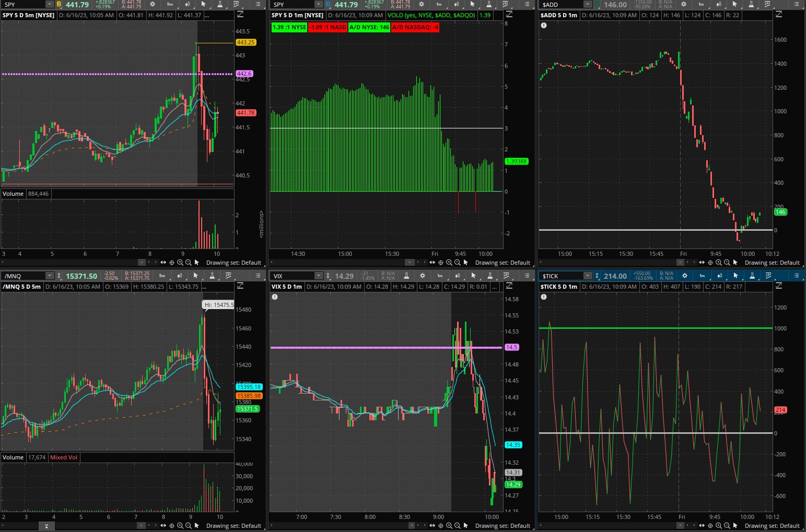806x532 pixels.
Task: Open Studies flask icon in $ADD panel
Action: pos(751,4)
